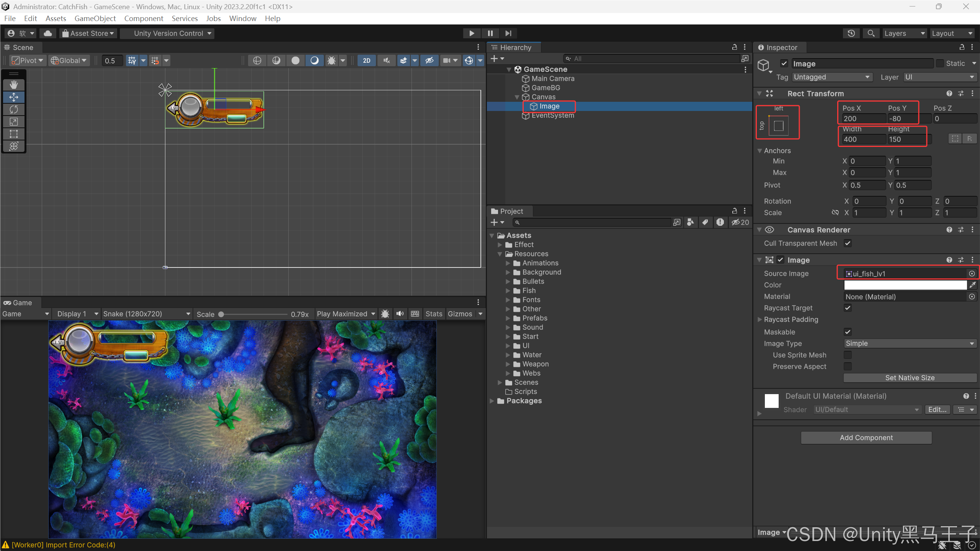Expand the Fish folder in Project
This screenshot has width=980, height=551.
pyautogui.click(x=508, y=291)
